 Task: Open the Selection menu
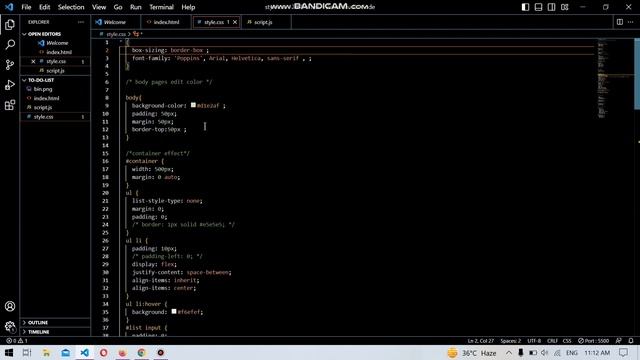71,7
